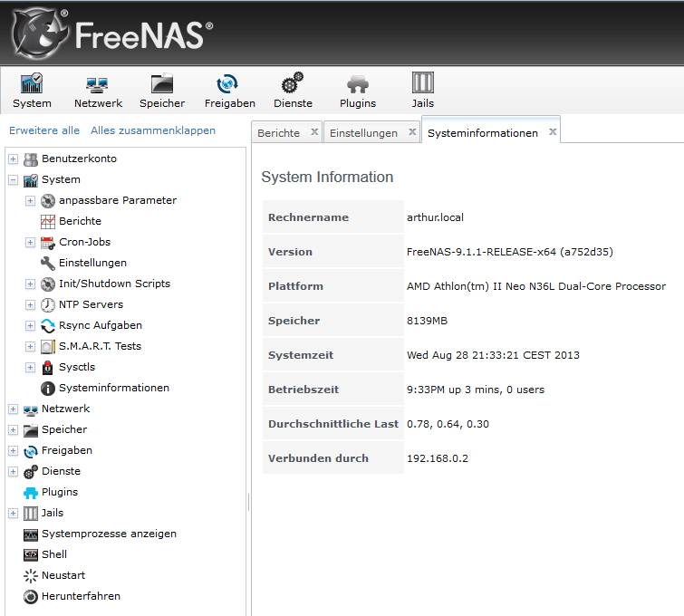Select Shell in the tree
Screen dimensions: 684x616
click(x=54, y=554)
